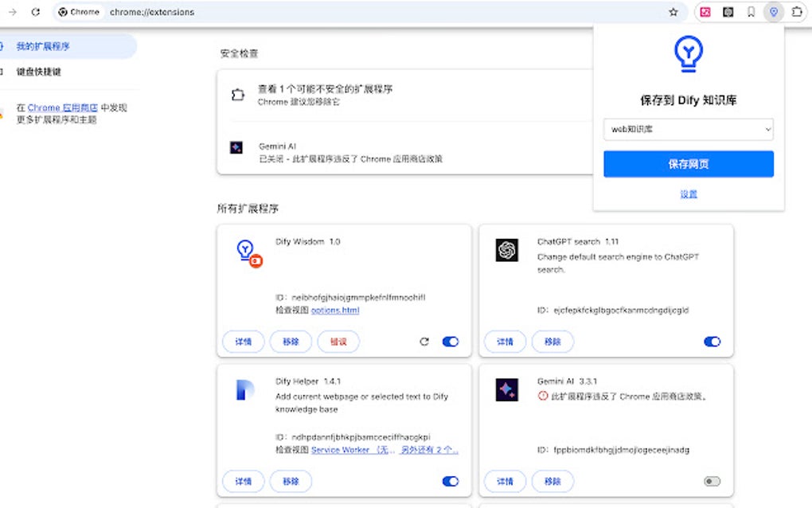Turn off the Dify Helper extension toggle
The image size is (812, 508).
tap(451, 481)
